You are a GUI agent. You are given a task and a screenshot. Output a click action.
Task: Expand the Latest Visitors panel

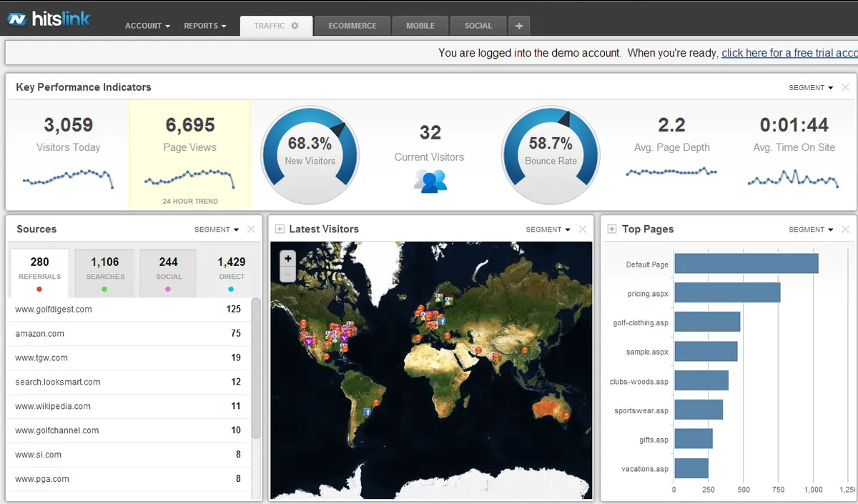pyautogui.click(x=280, y=229)
